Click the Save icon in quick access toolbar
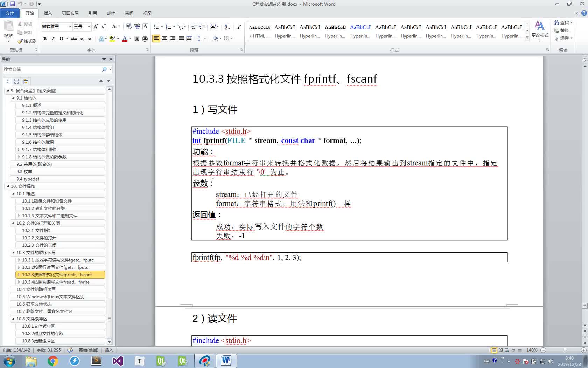588x368 pixels. click(x=12, y=4)
